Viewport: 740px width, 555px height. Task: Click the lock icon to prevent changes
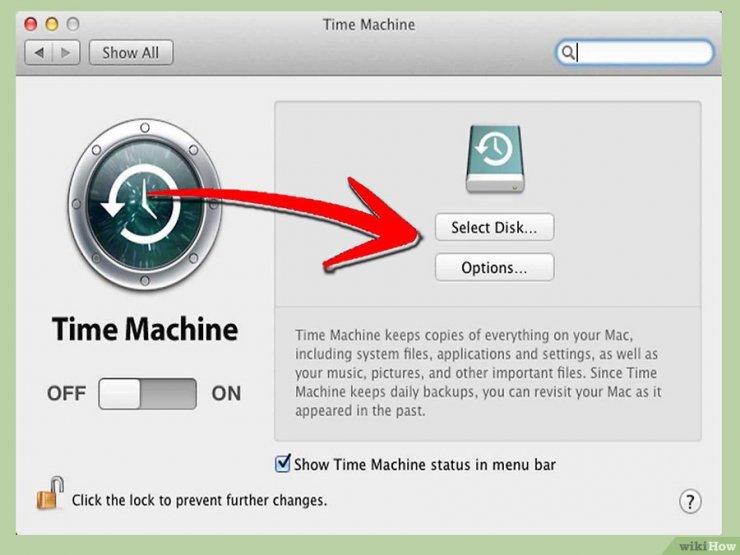click(x=50, y=493)
